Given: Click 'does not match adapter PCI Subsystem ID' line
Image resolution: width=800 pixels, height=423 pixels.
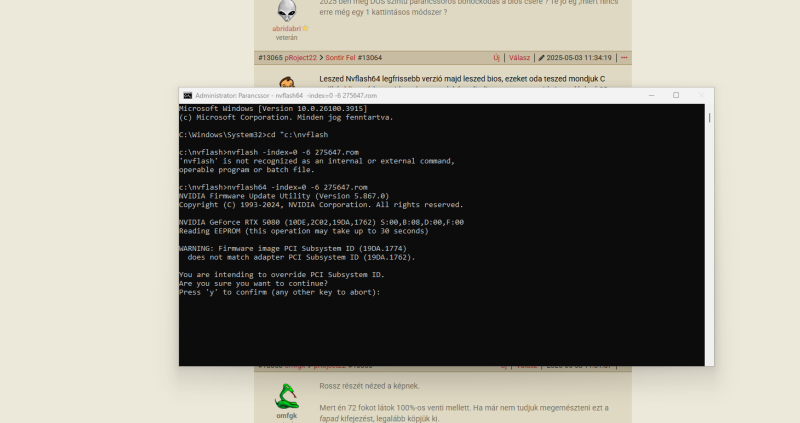Looking at the screenshot, I should pyautogui.click(x=302, y=257).
